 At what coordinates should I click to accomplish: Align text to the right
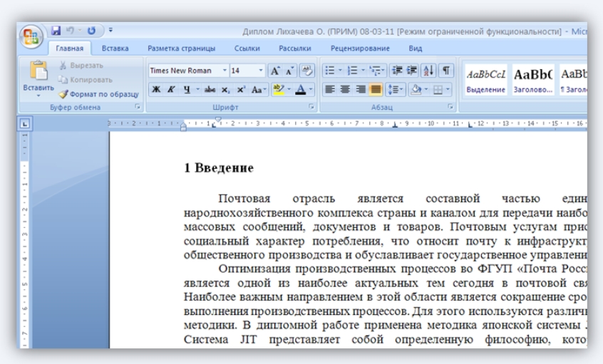(361, 90)
